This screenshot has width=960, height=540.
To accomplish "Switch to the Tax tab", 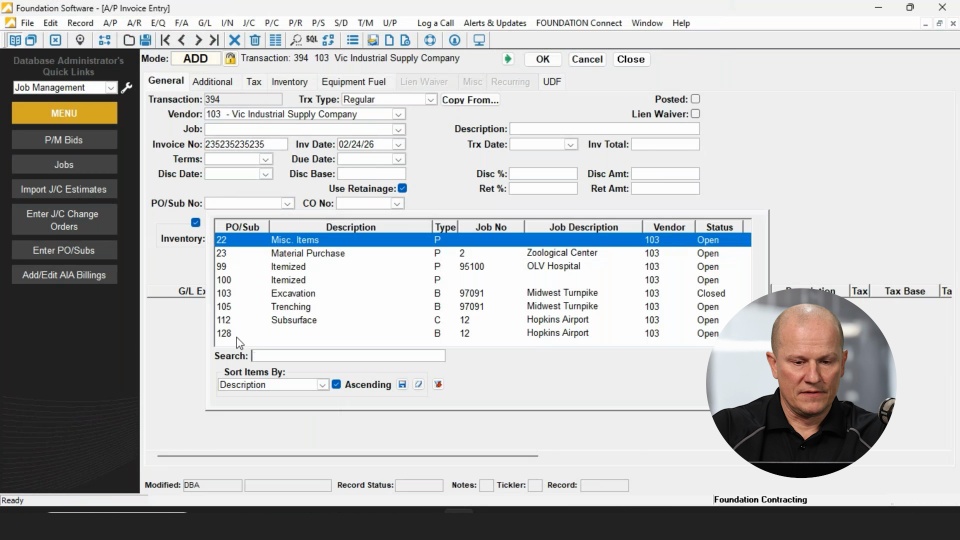I will tap(254, 81).
